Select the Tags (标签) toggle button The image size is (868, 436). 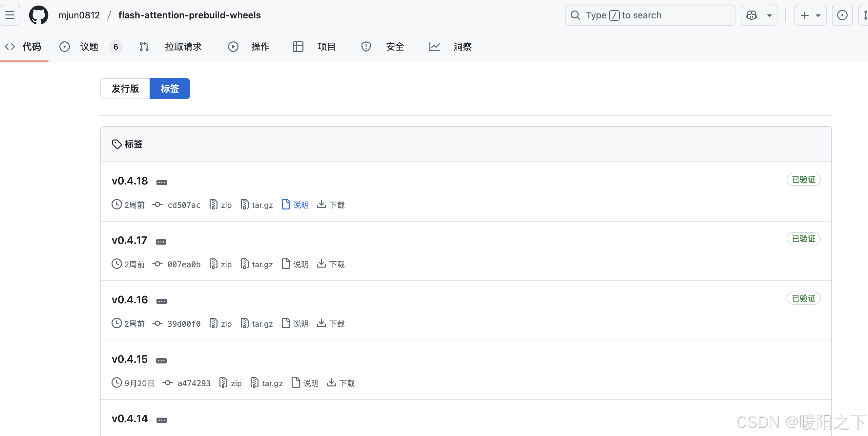click(170, 89)
